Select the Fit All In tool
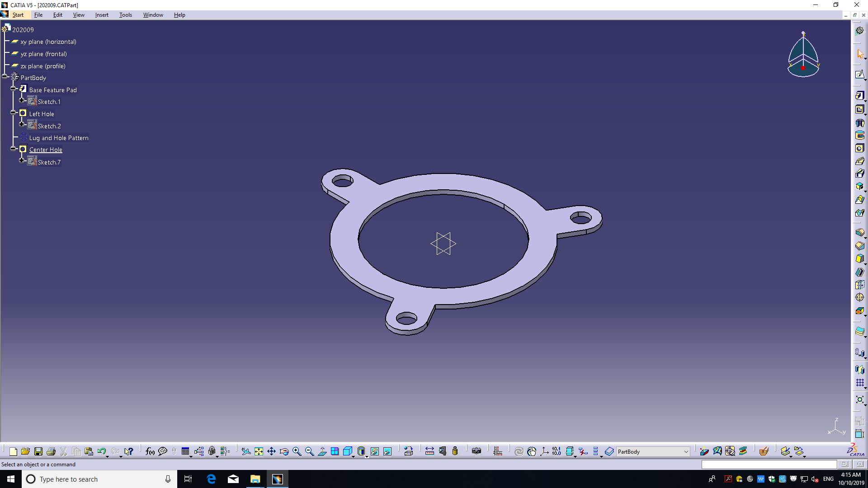Image resolution: width=868 pixels, height=488 pixels. (x=259, y=451)
